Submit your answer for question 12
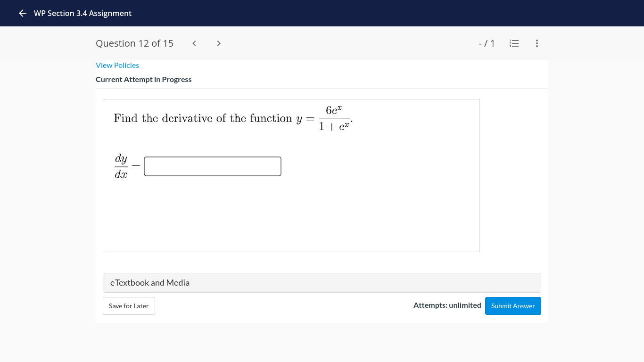Image resolution: width=644 pixels, height=362 pixels. pyautogui.click(x=513, y=305)
